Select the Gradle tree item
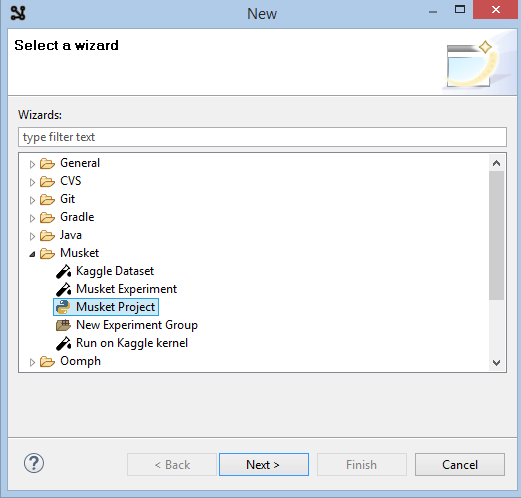The image size is (521, 498). [x=77, y=217]
